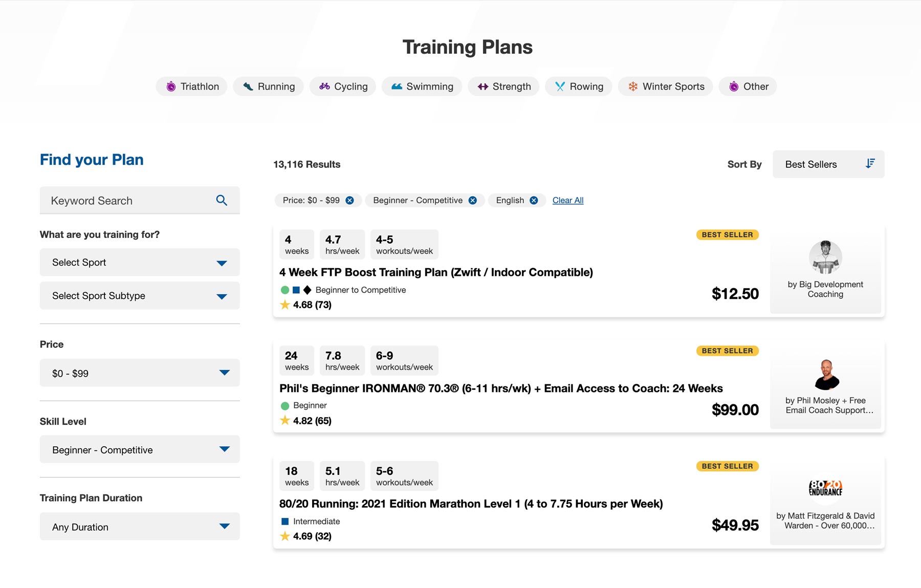This screenshot has height=588, width=921.
Task: Open the Select Sport dropdown
Action: (x=139, y=263)
